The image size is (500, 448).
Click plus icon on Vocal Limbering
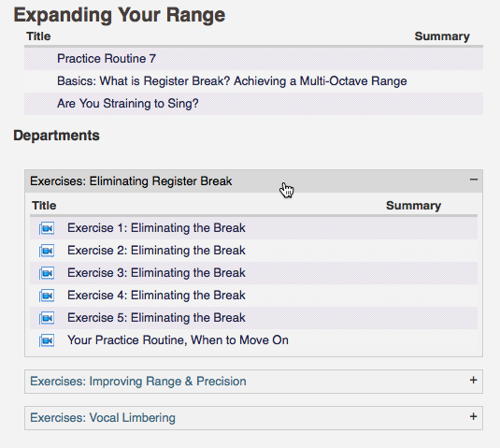point(474,416)
